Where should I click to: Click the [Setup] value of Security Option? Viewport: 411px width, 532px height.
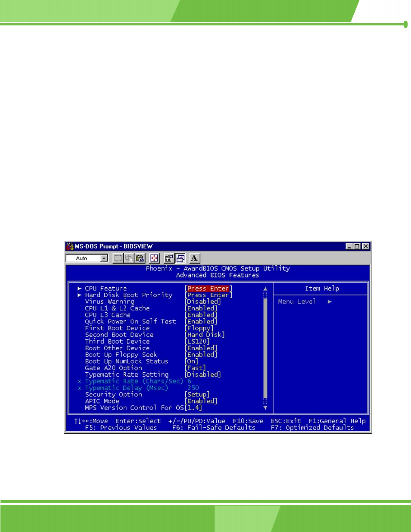[197, 395]
